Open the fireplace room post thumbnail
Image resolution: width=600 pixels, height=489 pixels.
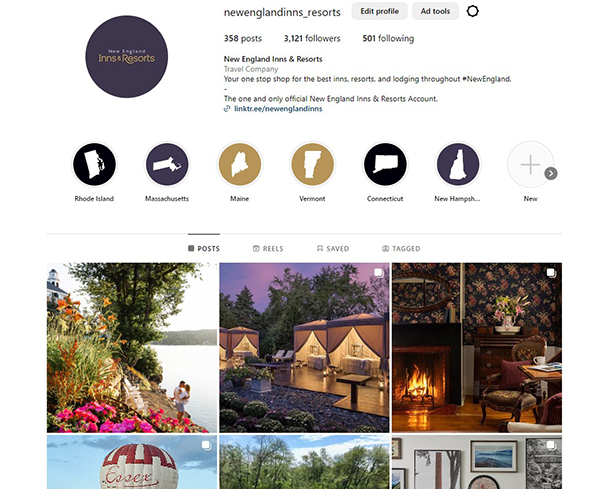[x=477, y=347]
